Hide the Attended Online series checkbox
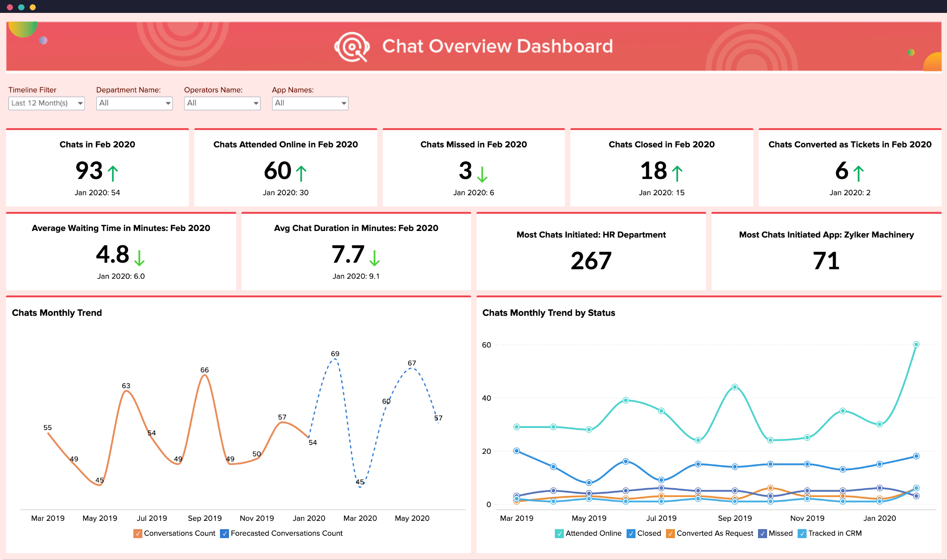This screenshot has height=560, width=947. point(559,533)
